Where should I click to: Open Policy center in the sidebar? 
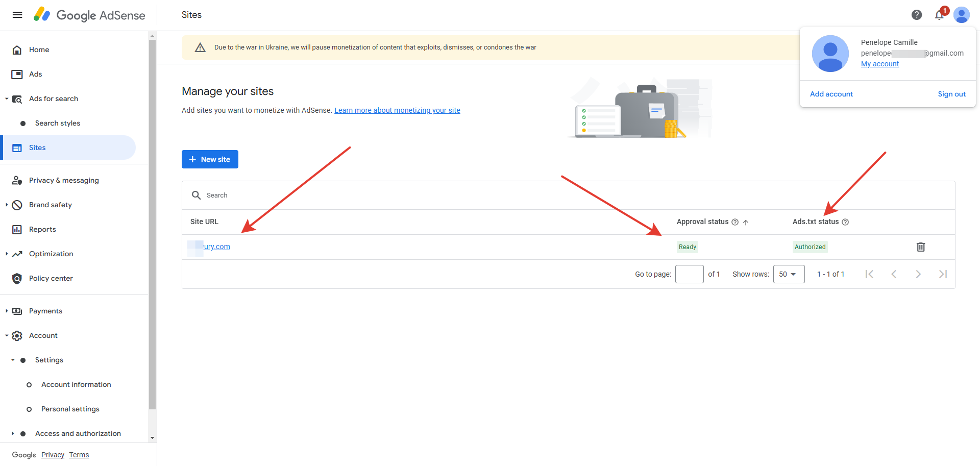point(51,278)
